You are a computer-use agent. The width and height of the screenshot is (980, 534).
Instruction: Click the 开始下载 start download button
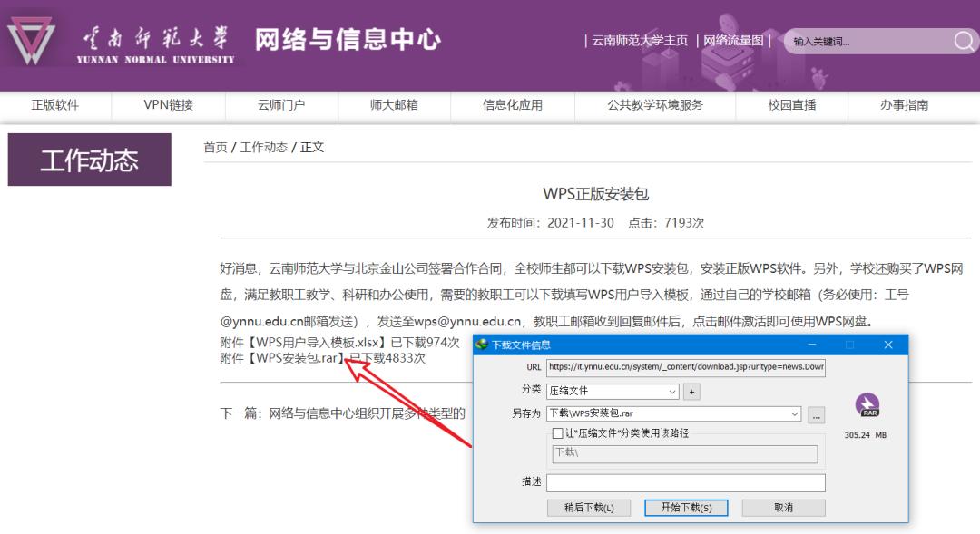[686, 508]
